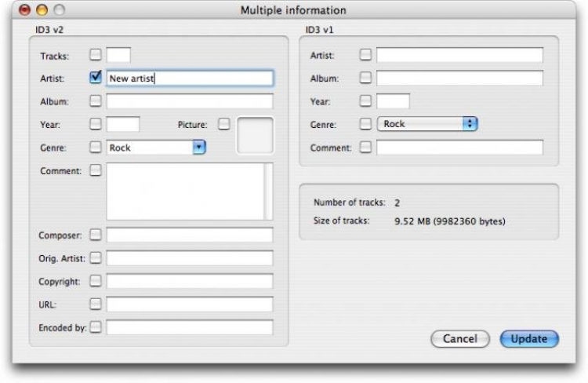Click the Number of tracks value 2
Viewport: 588px width, 383px height.
[397, 203]
